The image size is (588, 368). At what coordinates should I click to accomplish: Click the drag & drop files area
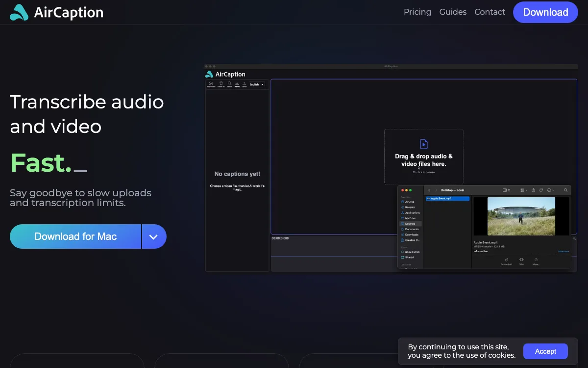[x=424, y=157]
